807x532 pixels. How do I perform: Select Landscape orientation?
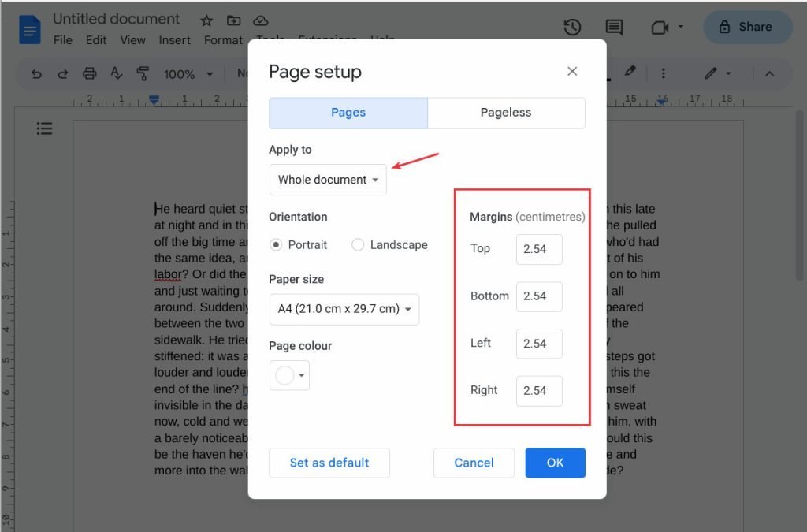pos(358,245)
